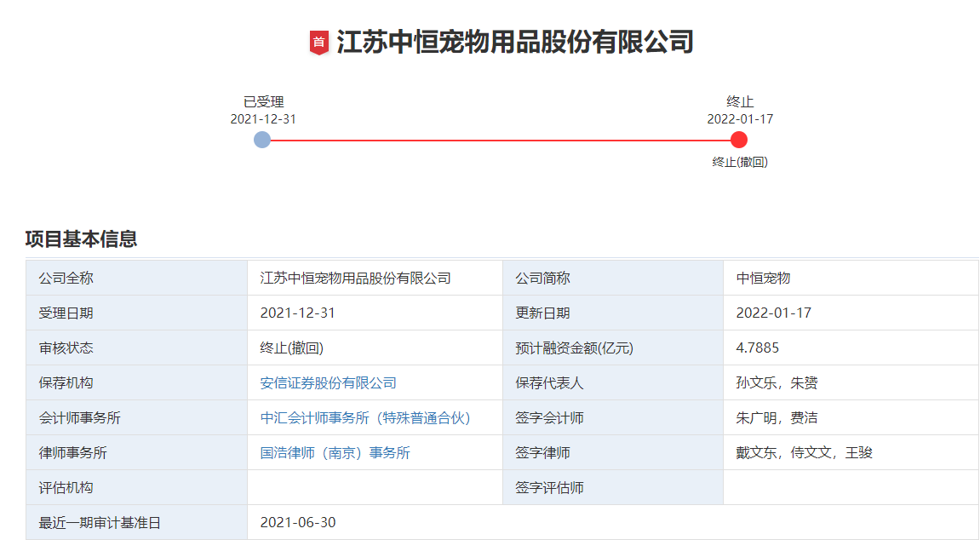
Task: Click the 预计融资金额(亿元) label cell
Action: pos(612,348)
